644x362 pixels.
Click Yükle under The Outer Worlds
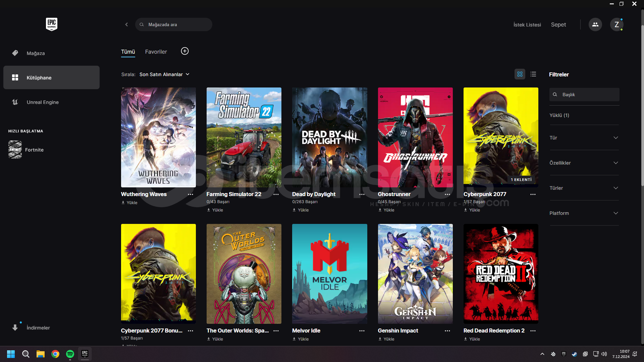point(215,339)
